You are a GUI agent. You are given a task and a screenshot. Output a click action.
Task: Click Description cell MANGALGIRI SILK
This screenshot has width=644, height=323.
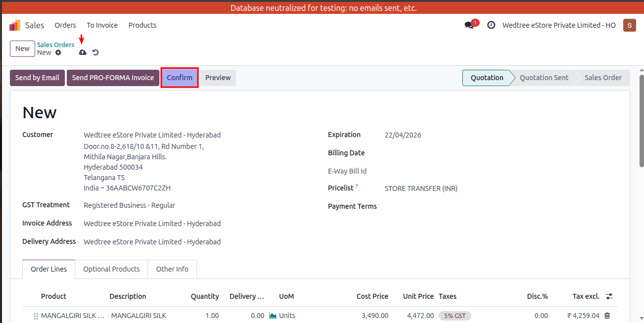(139, 316)
